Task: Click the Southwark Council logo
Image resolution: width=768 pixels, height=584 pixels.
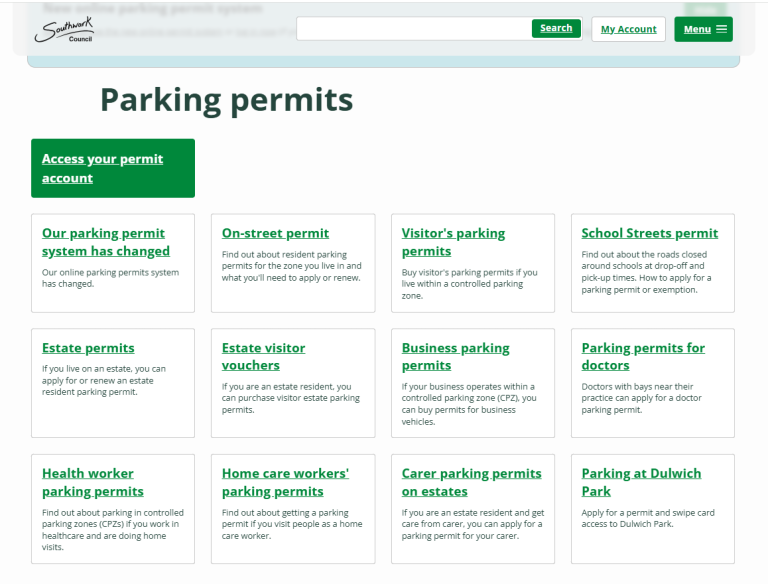Action: [x=64, y=31]
